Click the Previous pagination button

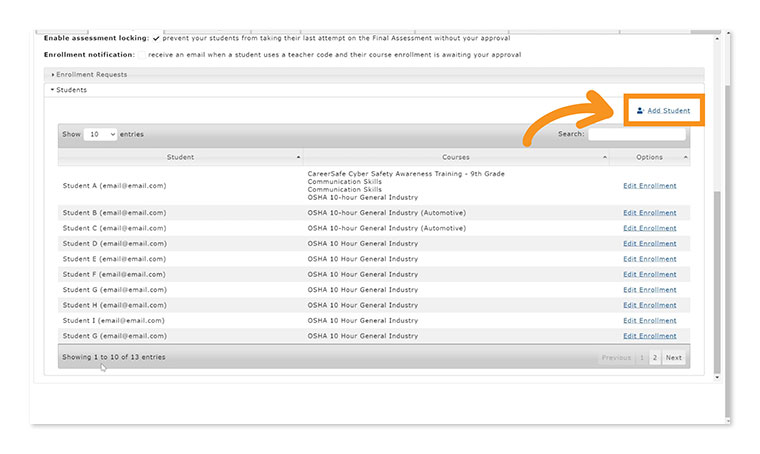[616, 358]
